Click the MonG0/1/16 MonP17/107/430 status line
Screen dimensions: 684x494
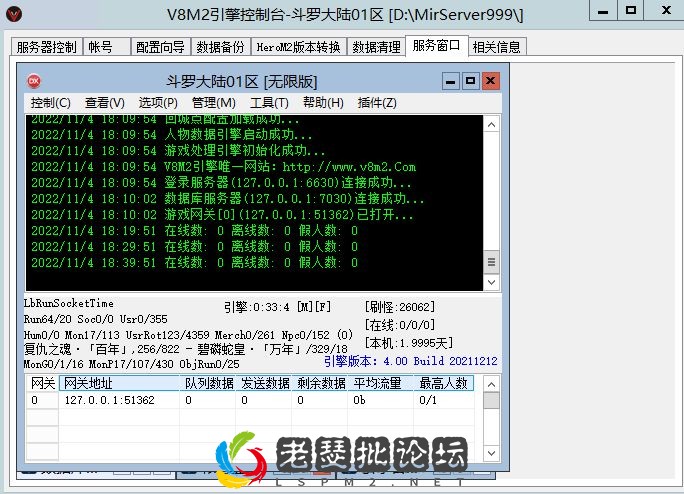(131, 364)
